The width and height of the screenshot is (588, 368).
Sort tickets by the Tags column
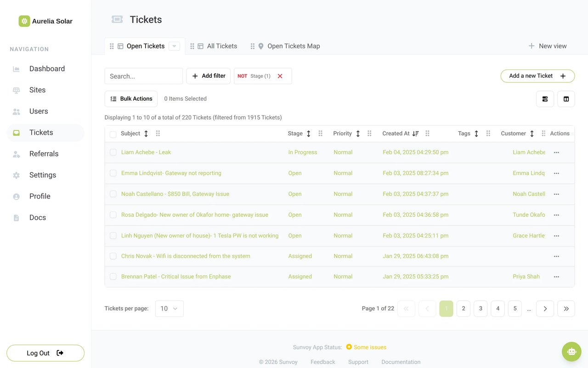pos(476,133)
